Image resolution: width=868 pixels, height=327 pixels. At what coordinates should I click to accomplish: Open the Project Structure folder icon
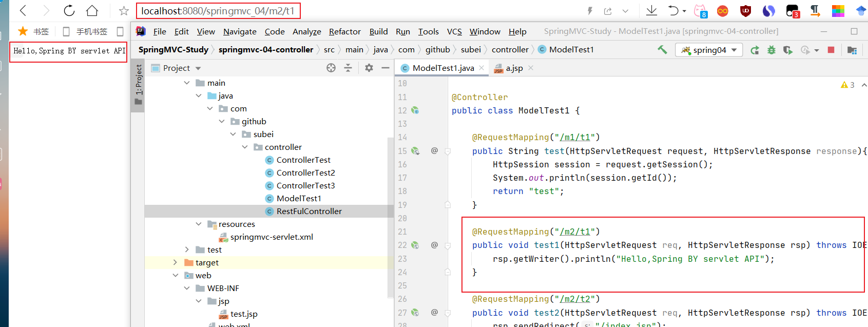pyautogui.click(x=852, y=50)
